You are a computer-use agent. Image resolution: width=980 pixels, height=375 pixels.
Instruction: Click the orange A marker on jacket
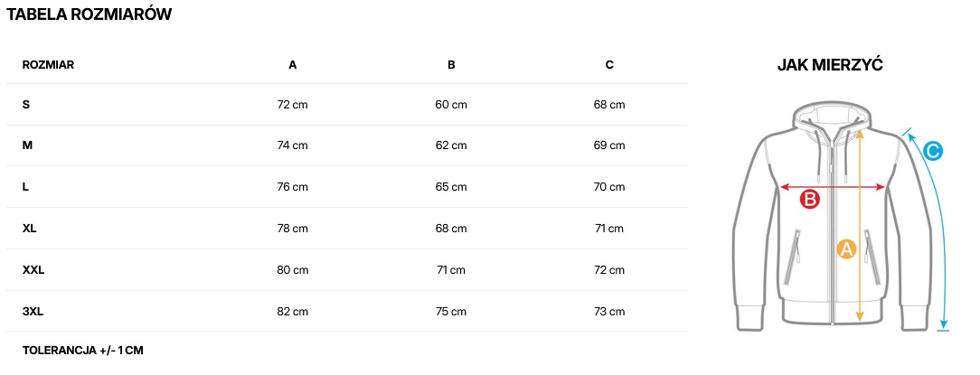coord(845,248)
